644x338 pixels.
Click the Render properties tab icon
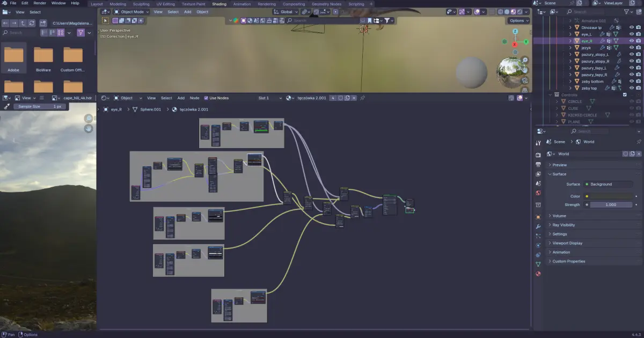[x=538, y=155]
